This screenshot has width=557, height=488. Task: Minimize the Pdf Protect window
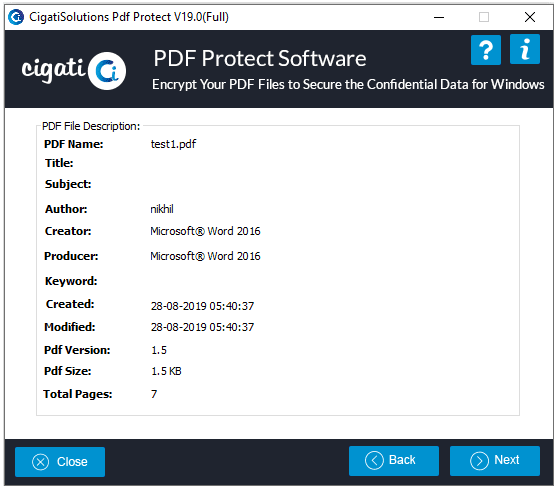click(439, 17)
